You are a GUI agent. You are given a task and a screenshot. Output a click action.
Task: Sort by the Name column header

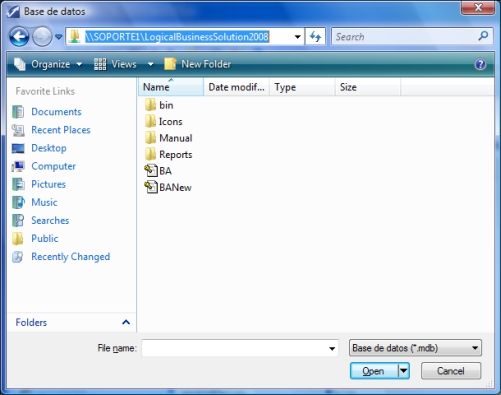click(x=171, y=87)
